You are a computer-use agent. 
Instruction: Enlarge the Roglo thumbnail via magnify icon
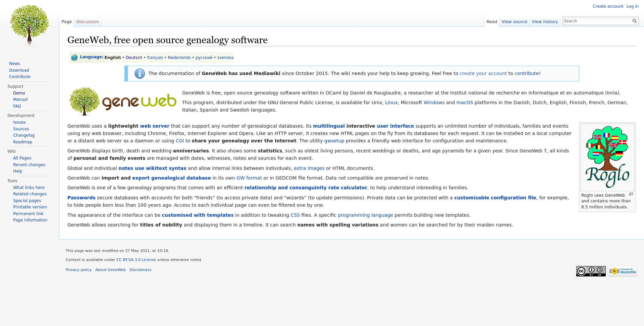click(x=631, y=194)
